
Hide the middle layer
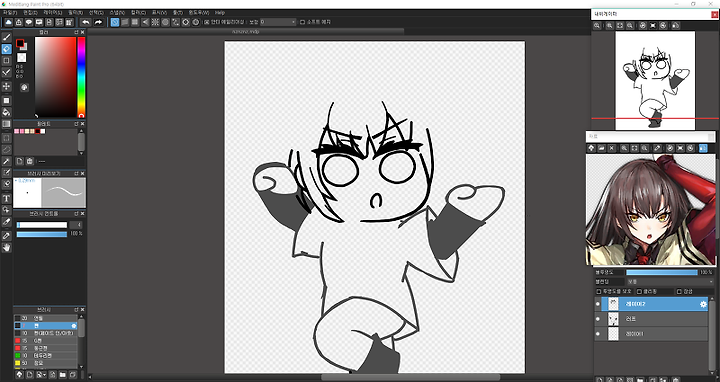pos(597,319)
